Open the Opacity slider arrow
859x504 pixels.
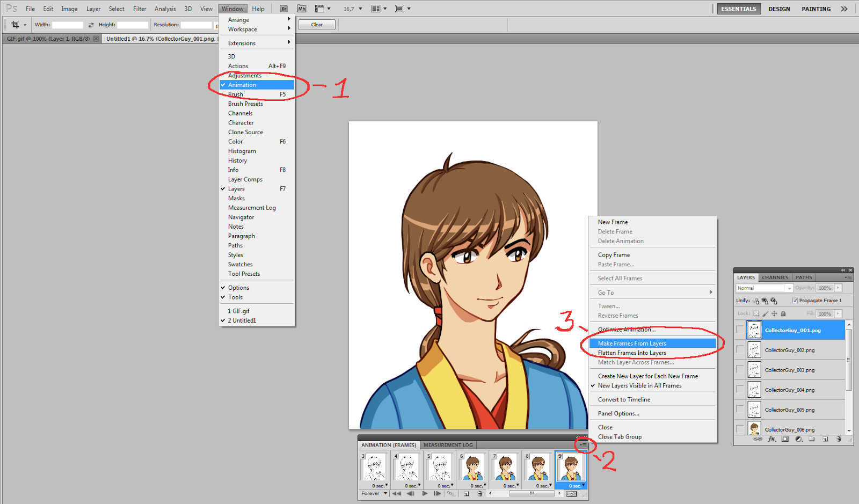point(838,288)
